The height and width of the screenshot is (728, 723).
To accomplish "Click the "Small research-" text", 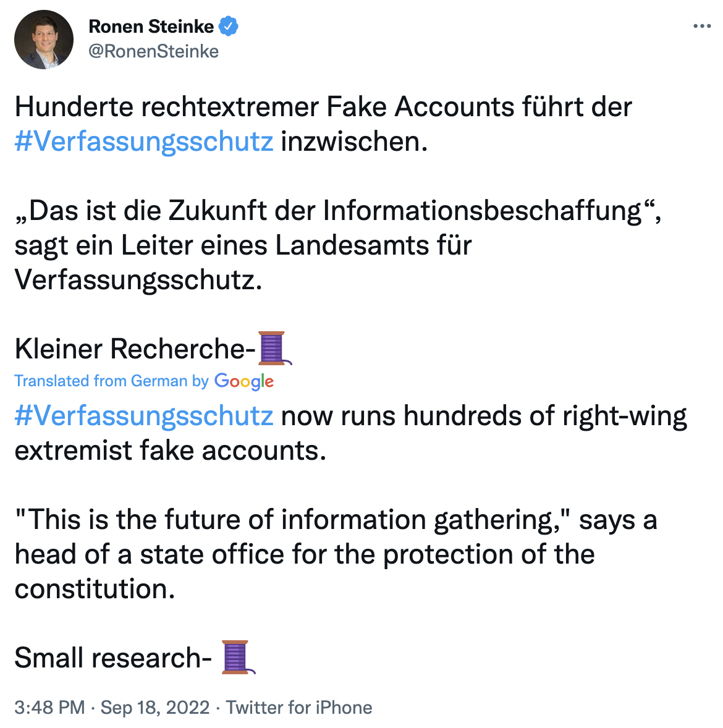I will (x=113, y=658).
